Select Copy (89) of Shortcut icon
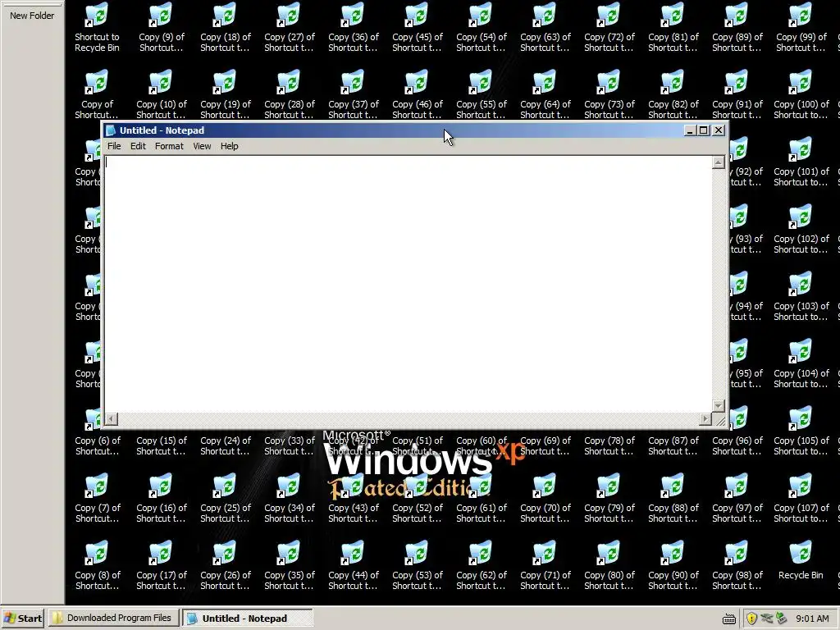 [737, 27]
